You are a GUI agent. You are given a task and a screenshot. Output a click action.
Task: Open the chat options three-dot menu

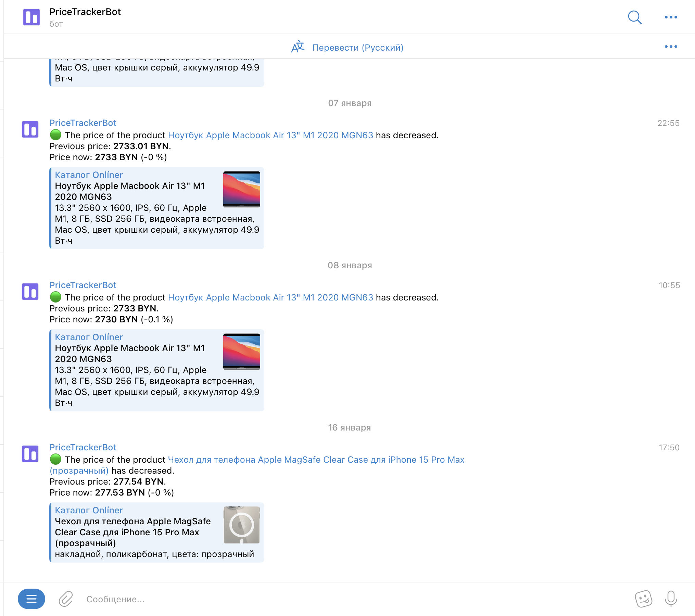(x=671, y=17)
